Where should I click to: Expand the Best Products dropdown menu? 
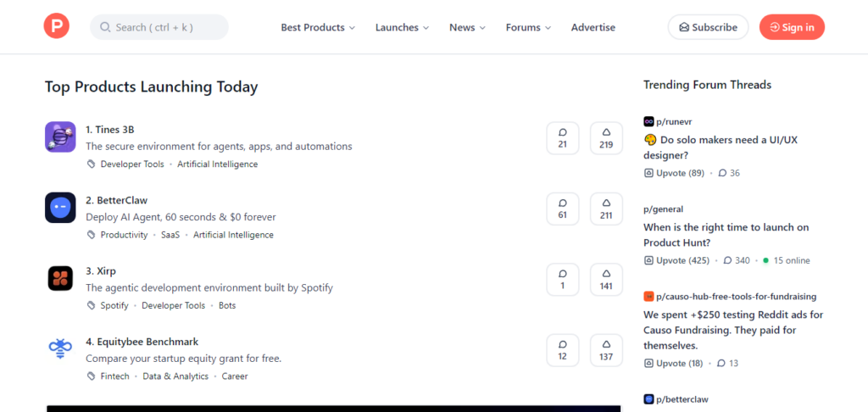click(318, 27)
